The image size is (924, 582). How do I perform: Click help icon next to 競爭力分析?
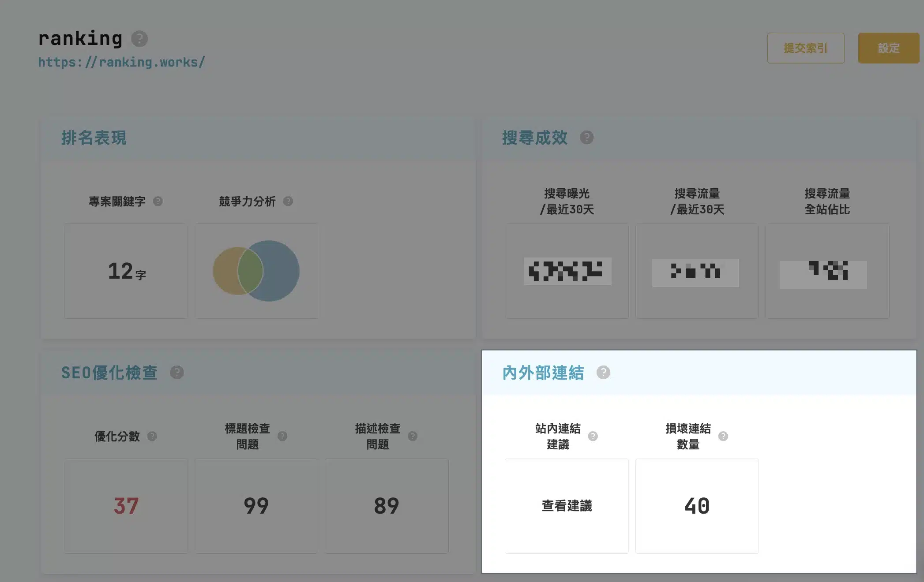pos(288,201)
